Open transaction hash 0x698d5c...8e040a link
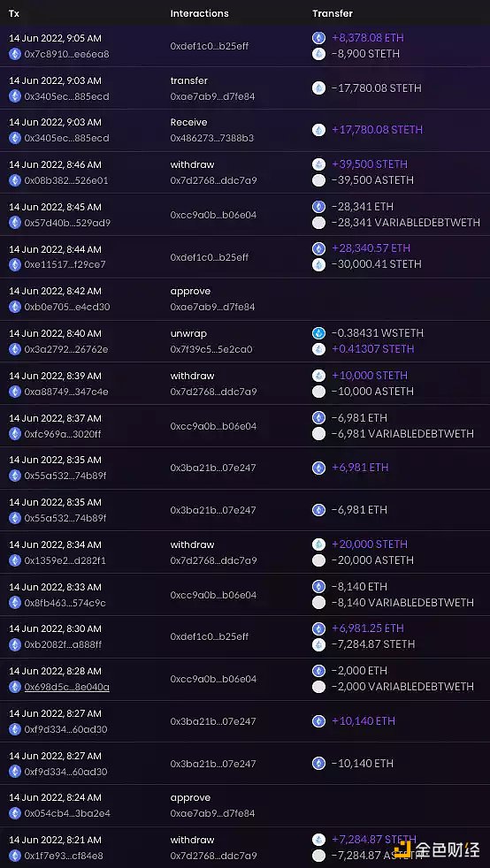This screenshot has height=868, width=490. (66, 687)
